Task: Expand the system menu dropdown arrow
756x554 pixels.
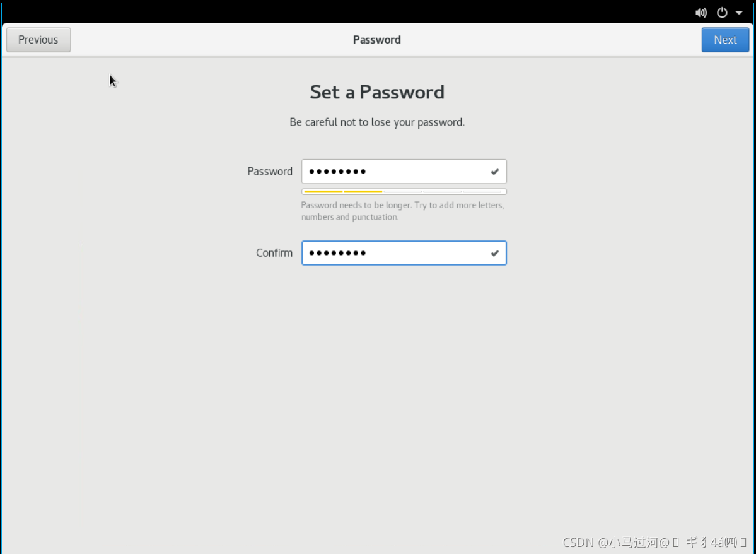Action: [x=739, y=13]
